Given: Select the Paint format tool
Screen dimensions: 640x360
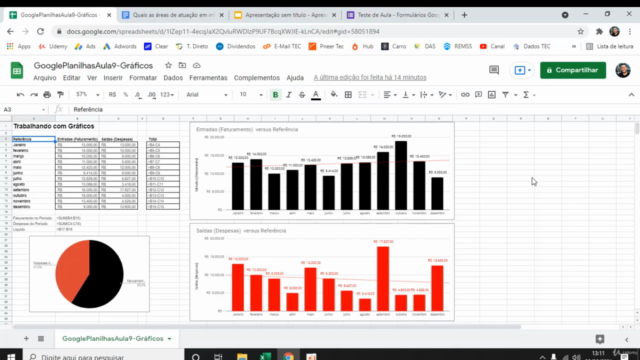Looking at the screenshot, I should point(60,95).
